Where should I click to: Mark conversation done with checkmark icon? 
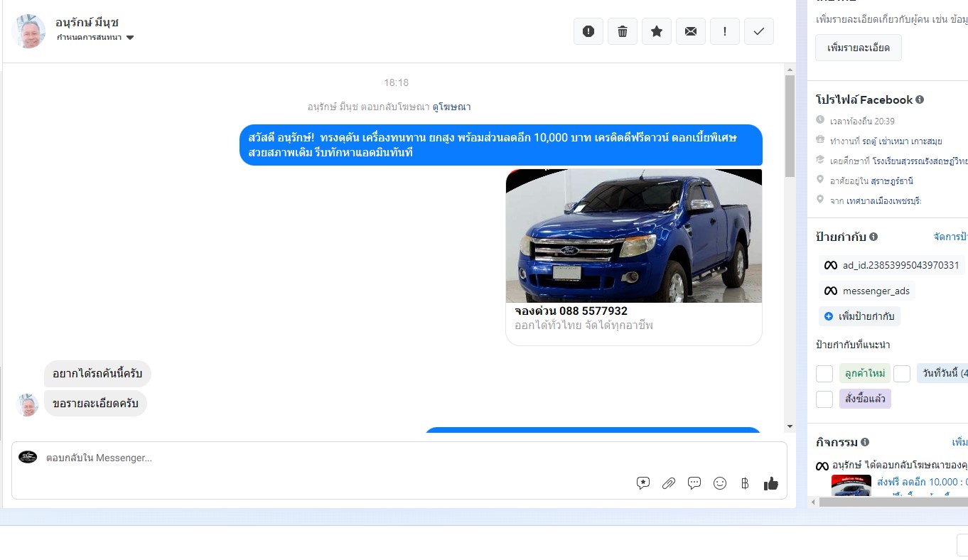(x=759, y=31)
